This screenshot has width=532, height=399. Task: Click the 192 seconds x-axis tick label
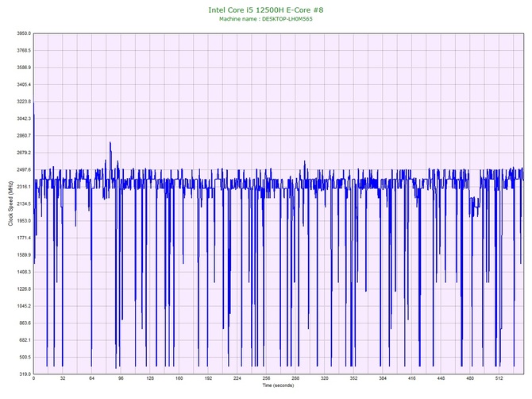tap(208, 378)
